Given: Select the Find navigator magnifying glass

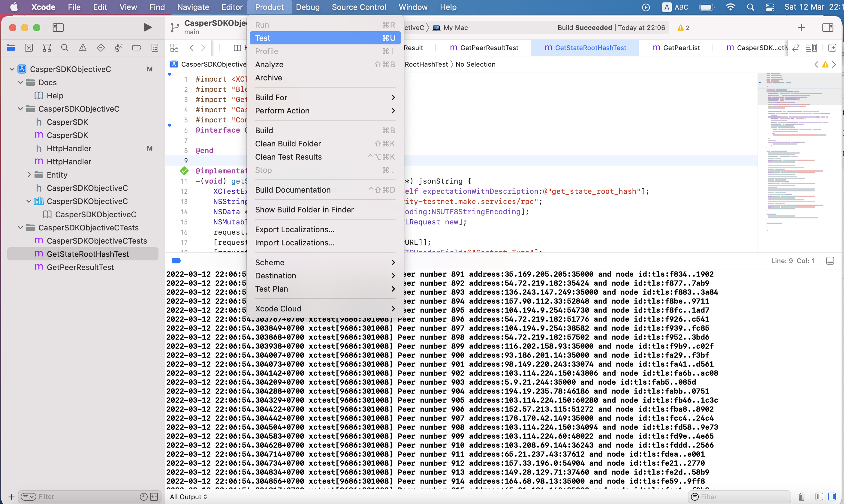Looking at the screenshot, I should (x=65, y=47).
